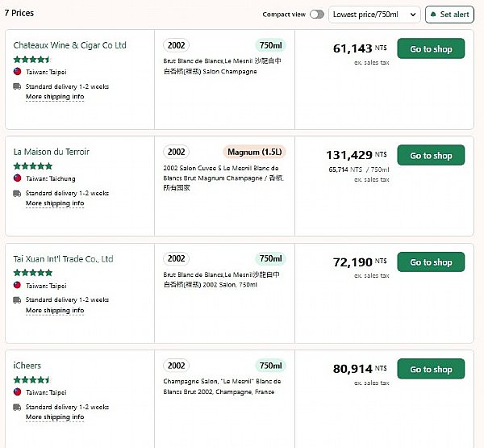
Task: Click the 2002 vintage badge in the Chateaux Wine row
Action: point(176,45)
